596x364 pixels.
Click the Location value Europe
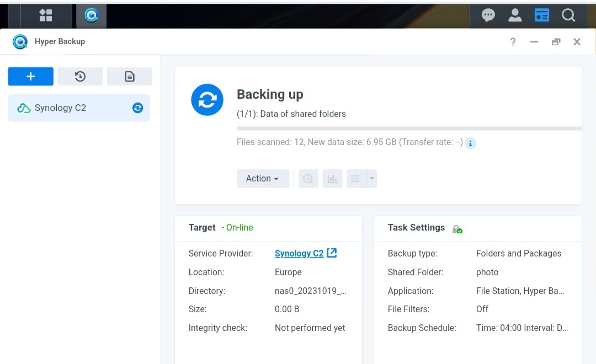pos(288,272)
